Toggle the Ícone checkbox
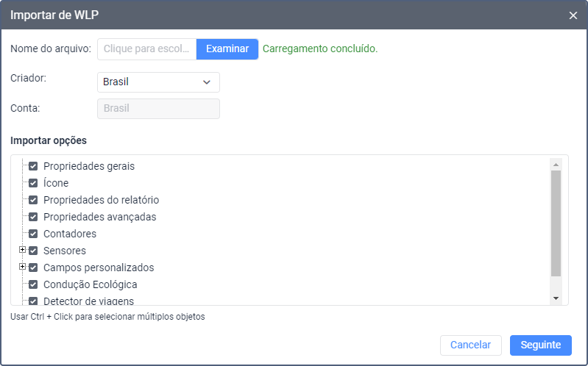The width and height of the screenshot is (588, 366). (33, 183)
